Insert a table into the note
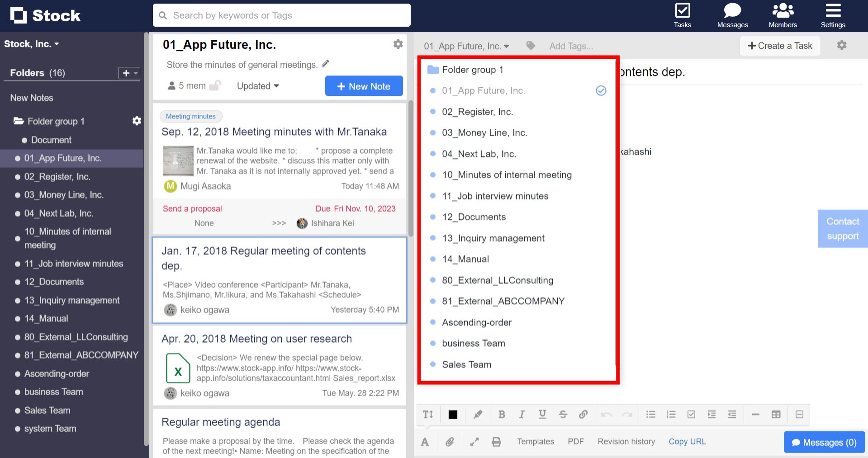Image resolution: width=868 pixels, height=458 pixels. click(x=776, y=414)
